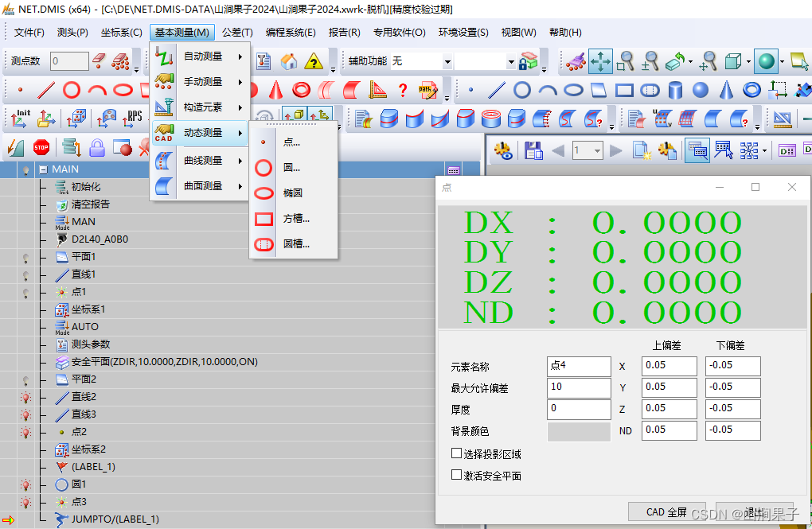This screenshot has width=812, height=529.
Task: Select the red arc measurement tool
Action: click(x=97, y=91)
